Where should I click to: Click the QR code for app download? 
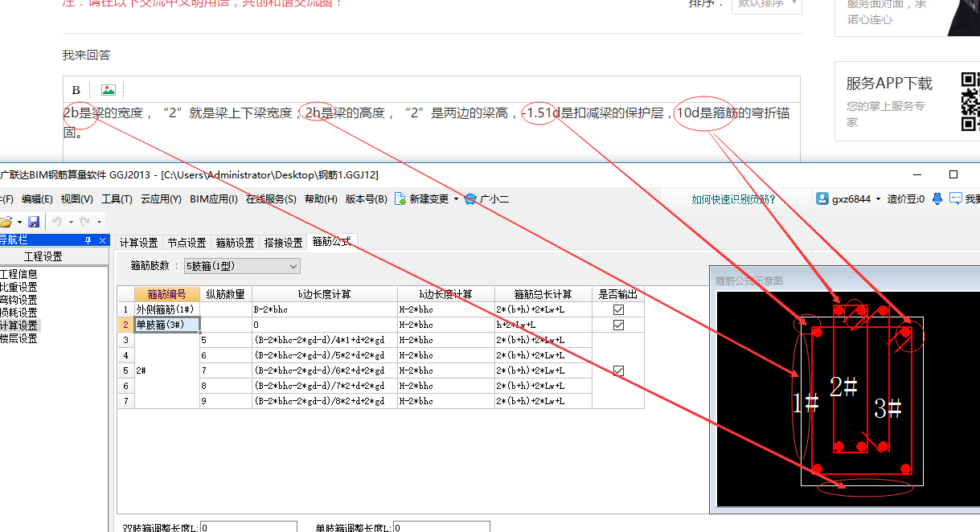click(x=970, y=101)
